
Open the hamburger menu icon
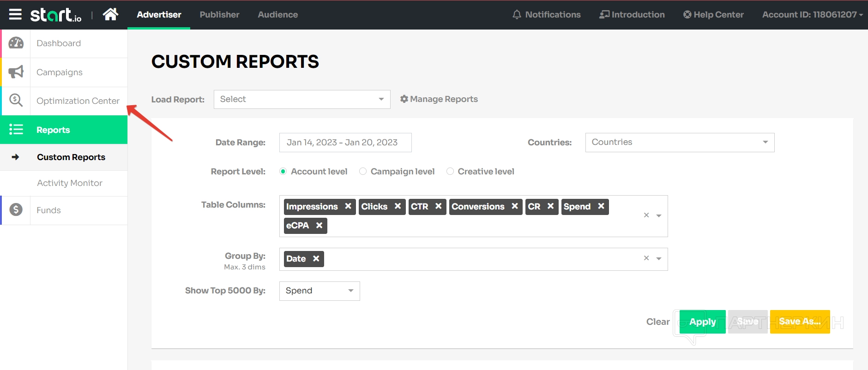click(15, 15)
